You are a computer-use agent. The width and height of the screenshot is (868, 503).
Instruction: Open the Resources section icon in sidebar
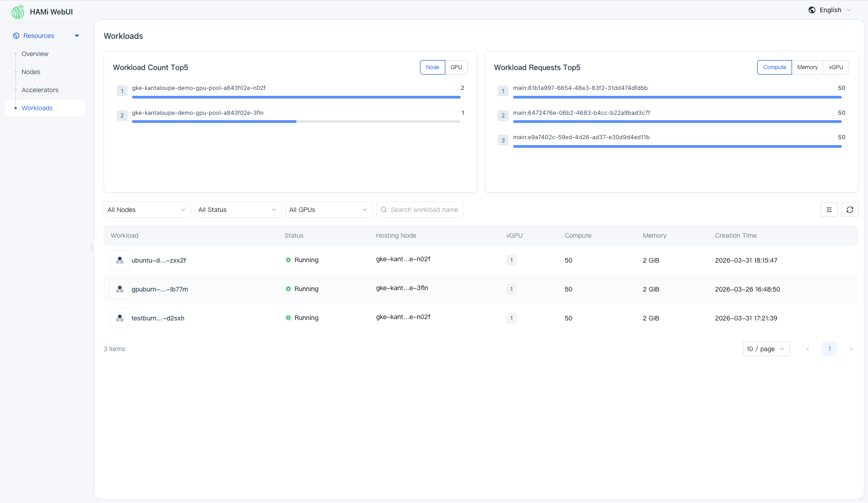pyautogui.click(x=16, y=35)
